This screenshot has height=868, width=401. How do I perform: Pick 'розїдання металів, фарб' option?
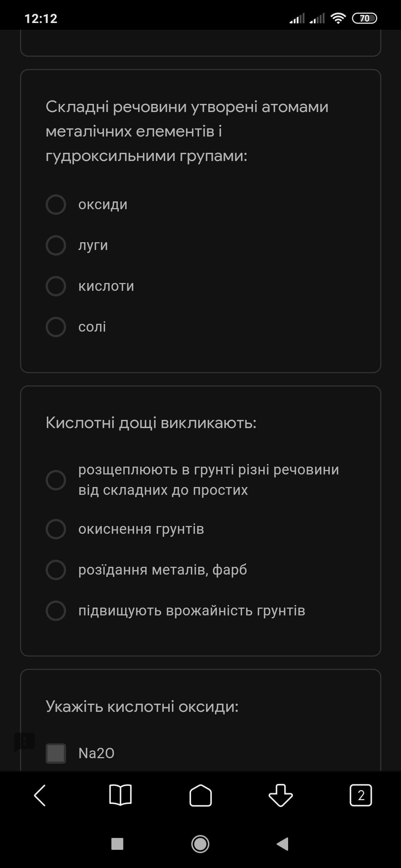pos(56,570)
